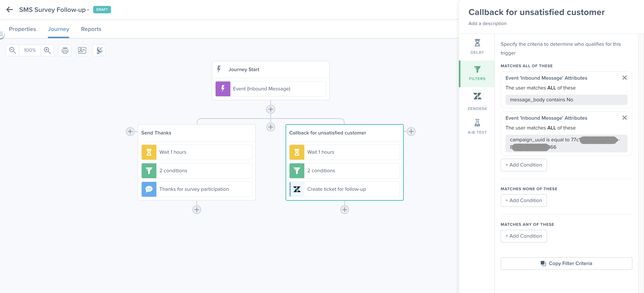The width and height of the screenshot is (644, 293).
Task: Open 'Thanks for survey participation' step
Action: tap(197, 189)
